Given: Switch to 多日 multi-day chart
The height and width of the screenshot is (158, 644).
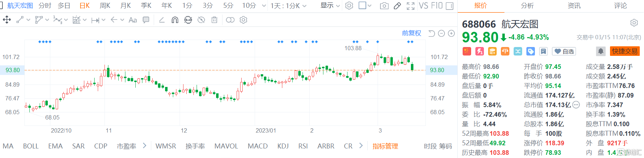Looking at the screenshot, I should pos(64,6).
